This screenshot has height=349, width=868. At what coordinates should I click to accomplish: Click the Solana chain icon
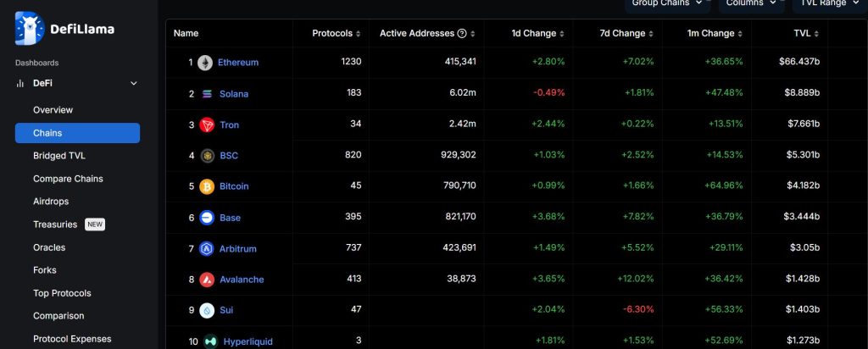point(207,94)
